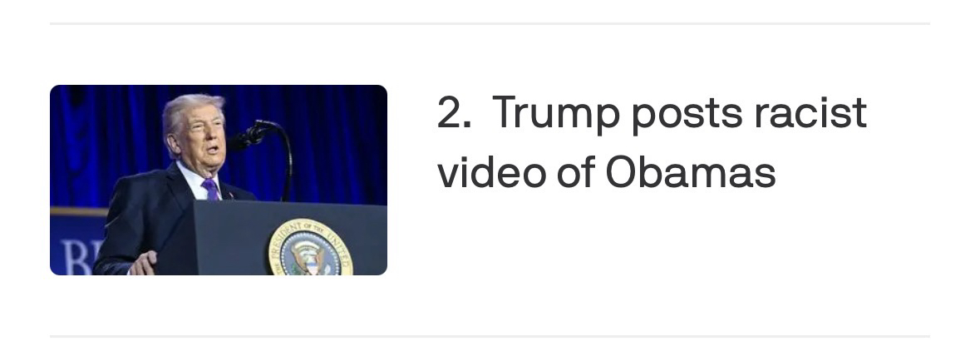980x356 pixels.
Task: Click the white partial letters on the thumbnail banner
Action: click(76, 259)
